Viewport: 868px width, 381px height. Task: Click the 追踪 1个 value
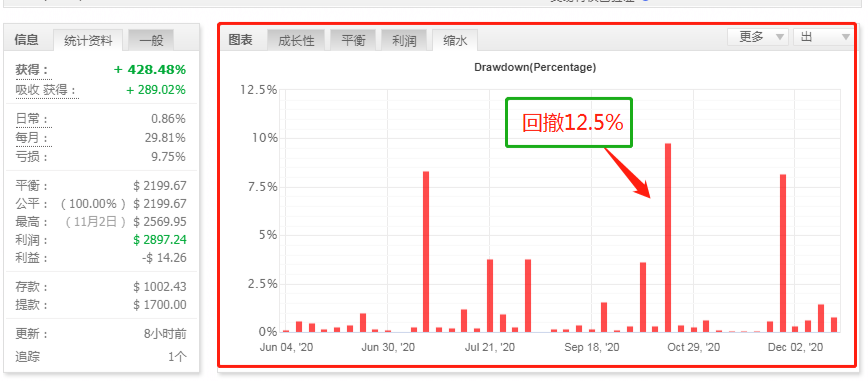pos(177,357)
